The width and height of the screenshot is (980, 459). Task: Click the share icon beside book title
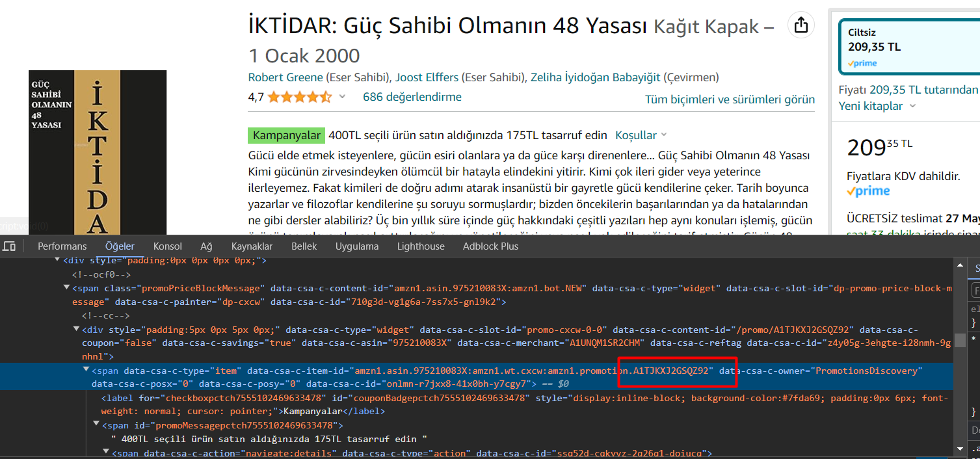tap(801, 25)
